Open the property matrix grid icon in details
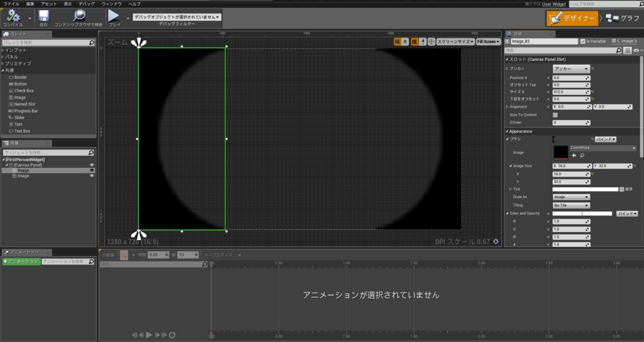Viewport: 644px width, 342px height. 627,50
